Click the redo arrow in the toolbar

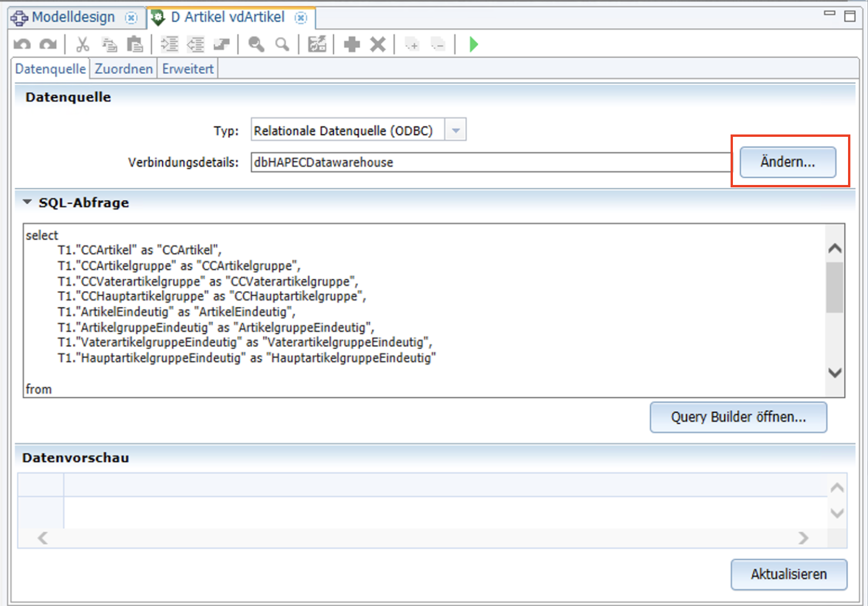click(48, 45)
